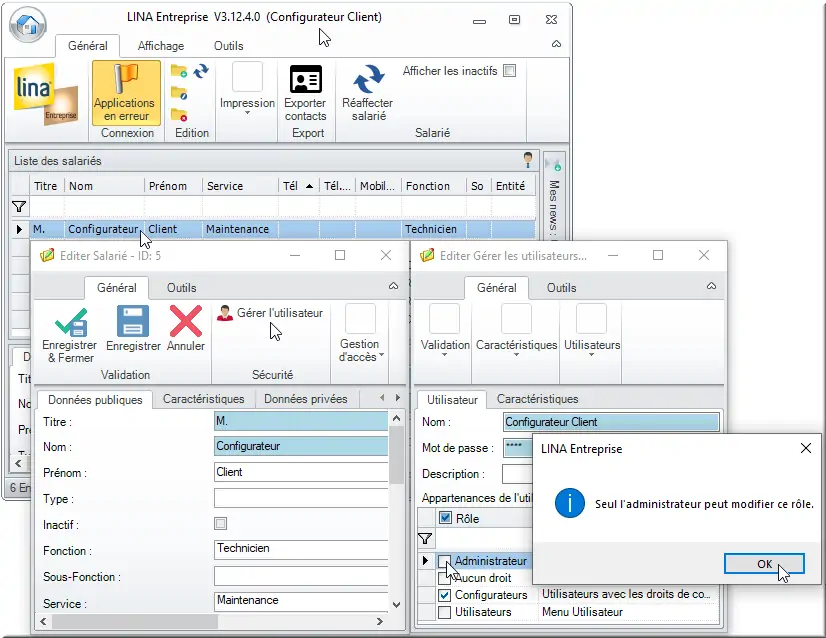Sort the list by the Service column header
This screenshot has width=826, height=638.
240,186
